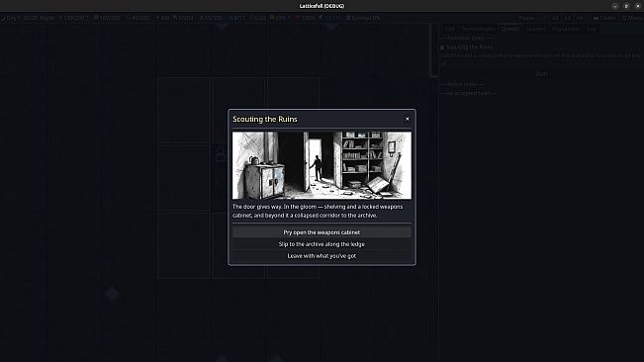Screen dimensions: 644x362
Task: Set game speed to x2
Action: tap(555, 18)
